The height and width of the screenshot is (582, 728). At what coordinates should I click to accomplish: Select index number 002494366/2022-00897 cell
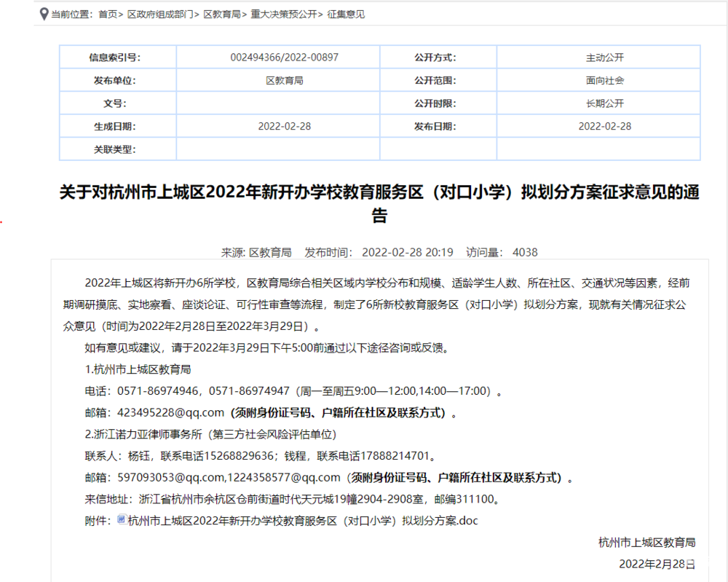(x=278, y=57)
